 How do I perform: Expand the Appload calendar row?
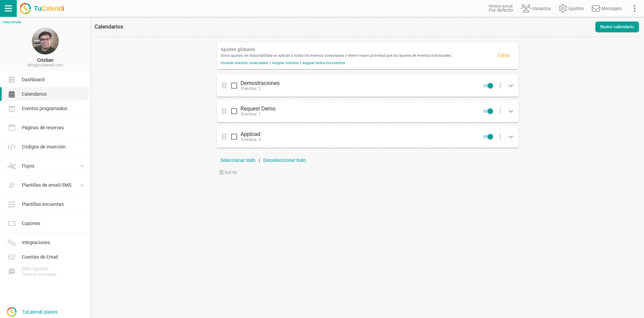click(x=511, y=137)
